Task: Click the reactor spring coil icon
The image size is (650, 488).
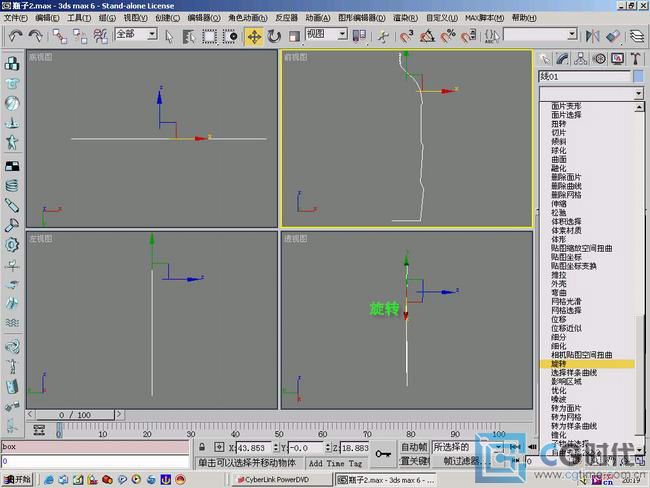Action: point(12,185)
